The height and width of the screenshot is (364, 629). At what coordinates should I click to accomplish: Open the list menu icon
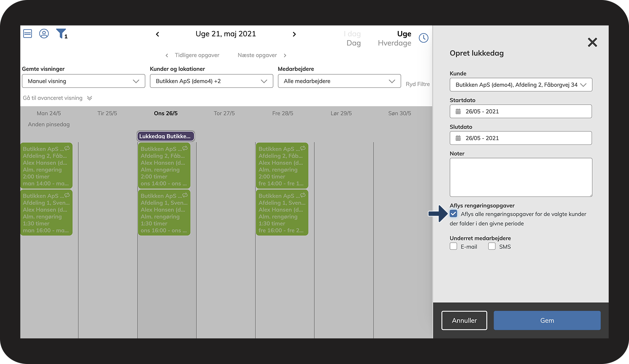27,34
